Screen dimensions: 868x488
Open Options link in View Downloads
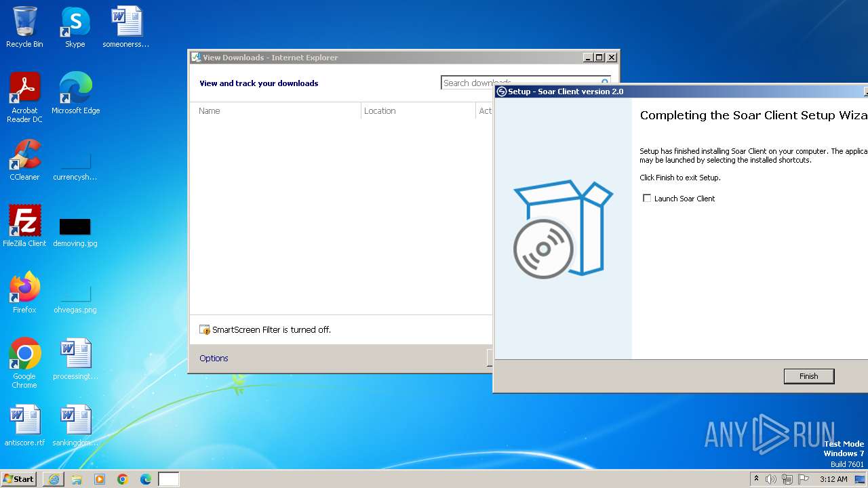click(214, 358)
